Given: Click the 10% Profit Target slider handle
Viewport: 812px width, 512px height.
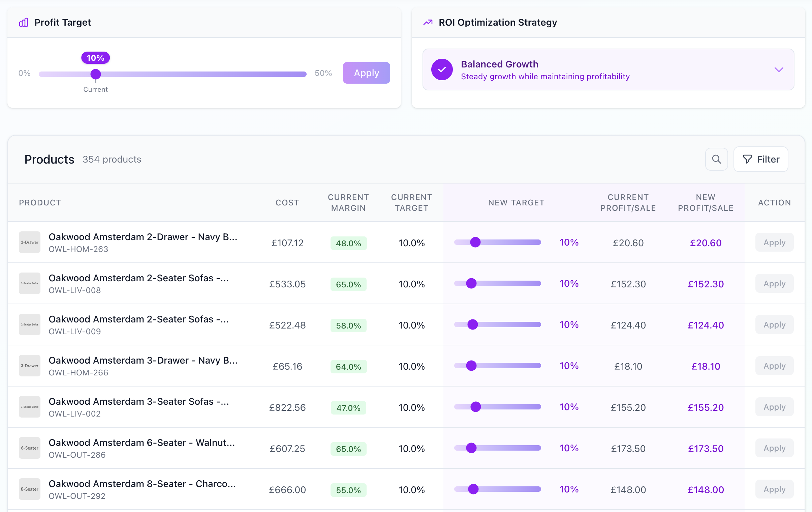Looking at the screenshot, I should click(95, 74).
